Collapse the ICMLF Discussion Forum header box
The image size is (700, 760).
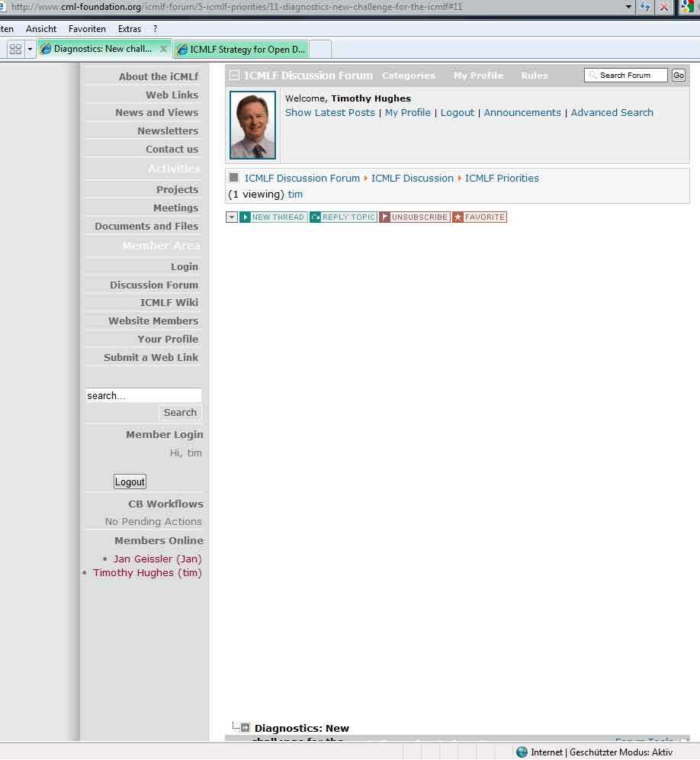[234, 75]
